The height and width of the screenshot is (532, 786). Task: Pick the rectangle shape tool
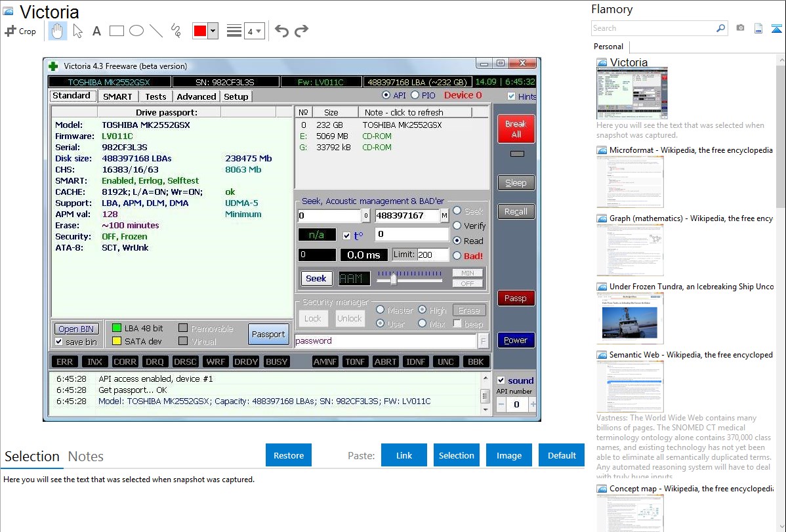click(x=116, y=31)
